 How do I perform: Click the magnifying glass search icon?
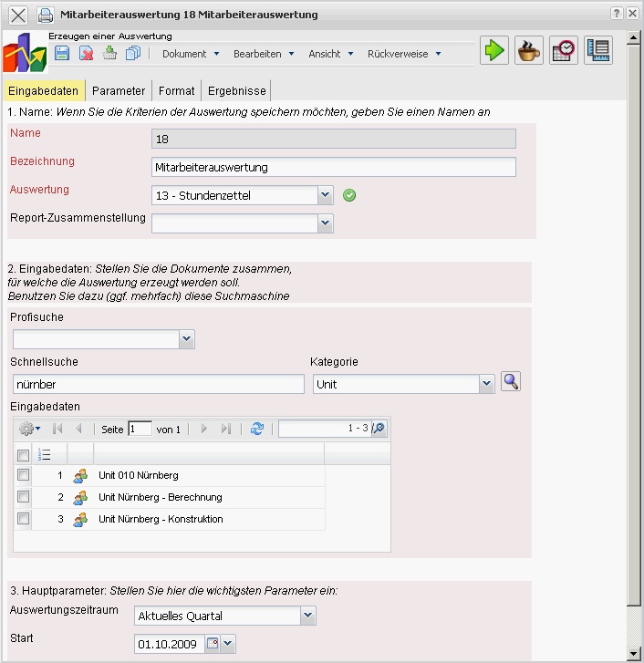pyautogui.click(x=511, y=382)
